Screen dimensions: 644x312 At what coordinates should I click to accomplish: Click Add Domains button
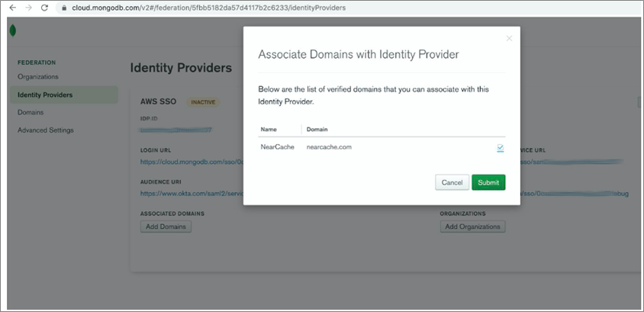point(166,227)
